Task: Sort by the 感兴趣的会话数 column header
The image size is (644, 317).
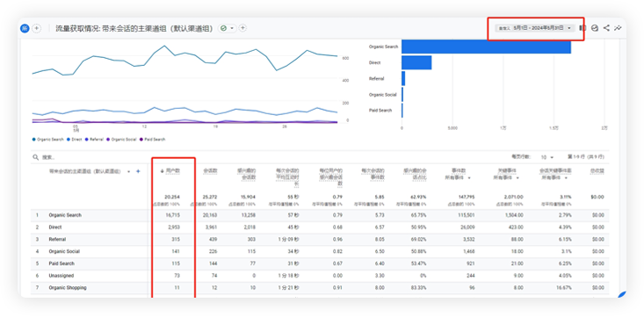Action: click(246, 174)
